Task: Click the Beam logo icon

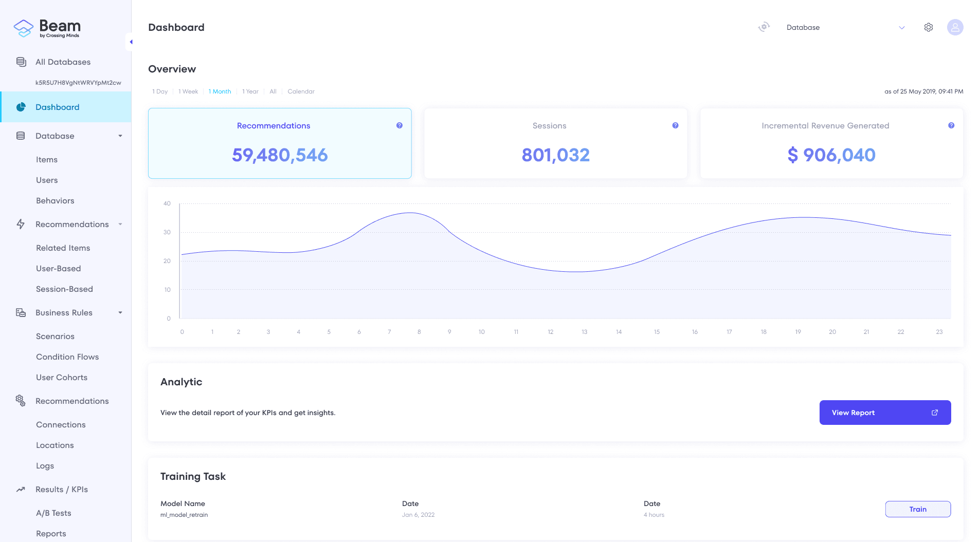Action: [x=23, y=28]
